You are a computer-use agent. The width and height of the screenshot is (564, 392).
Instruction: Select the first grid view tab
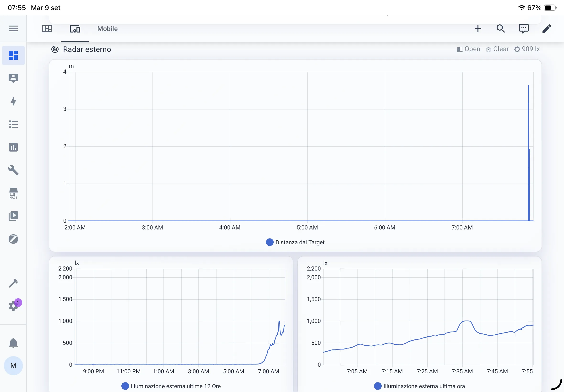pos(47,29)
